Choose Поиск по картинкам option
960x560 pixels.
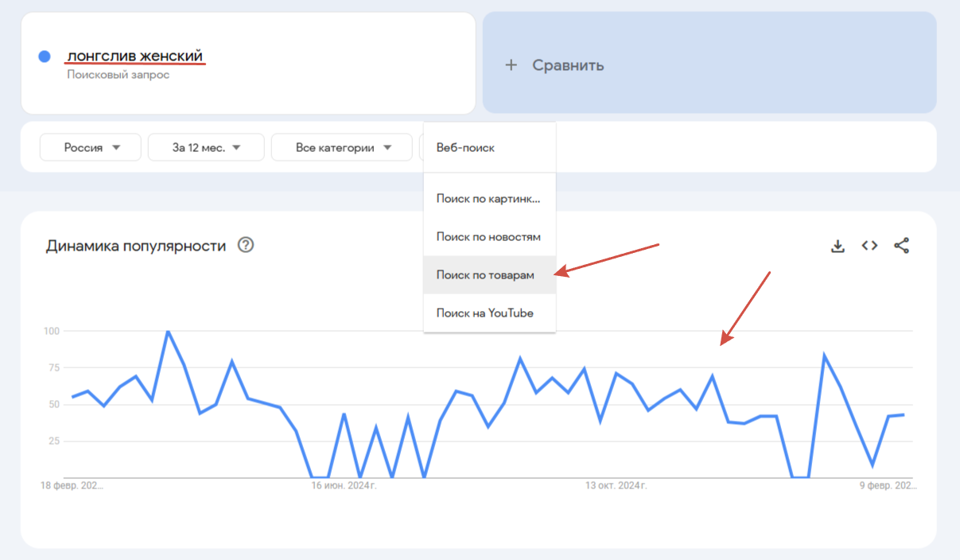(489, 198)
